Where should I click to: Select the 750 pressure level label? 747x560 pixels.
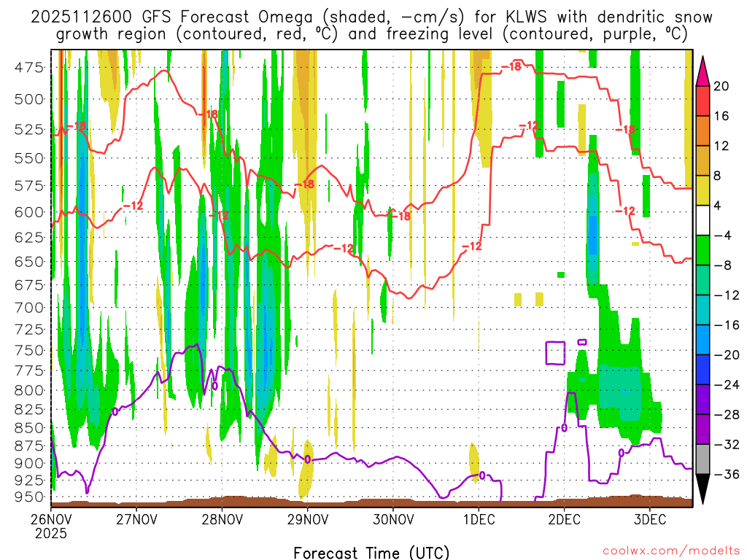click(29, 351)
